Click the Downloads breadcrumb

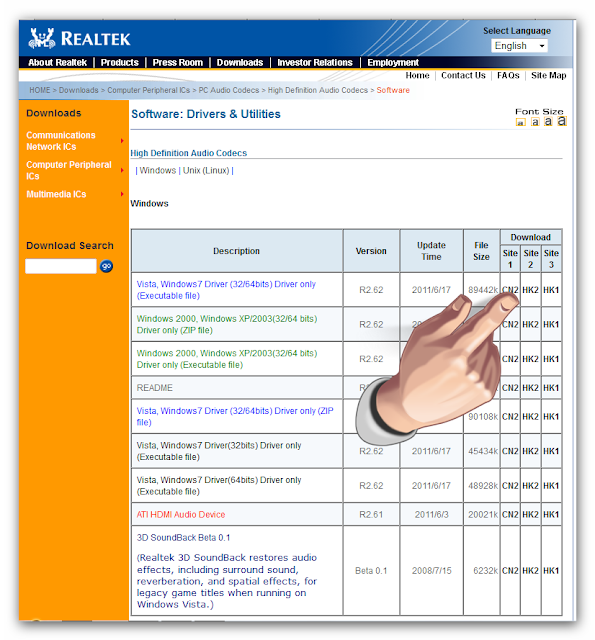click(78, 90)
